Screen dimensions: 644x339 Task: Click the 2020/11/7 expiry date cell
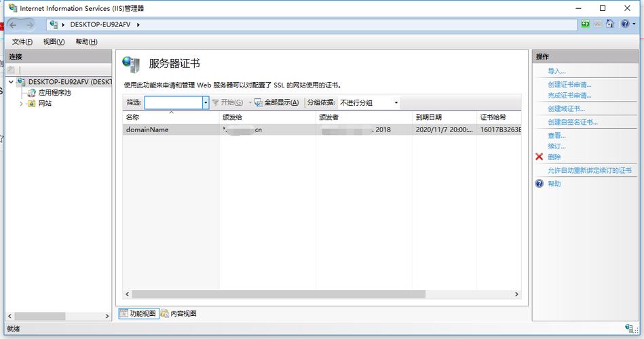[444, 129]
